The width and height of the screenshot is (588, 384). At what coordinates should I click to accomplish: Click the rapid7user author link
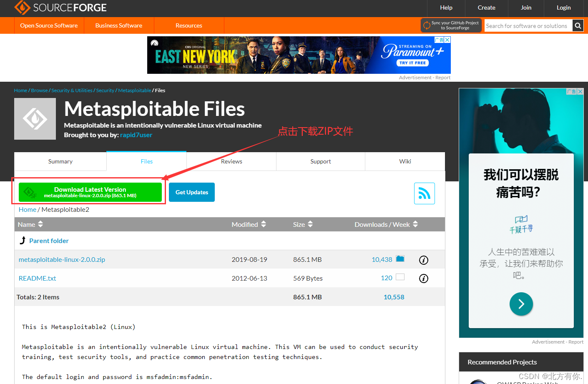(136, 135)
